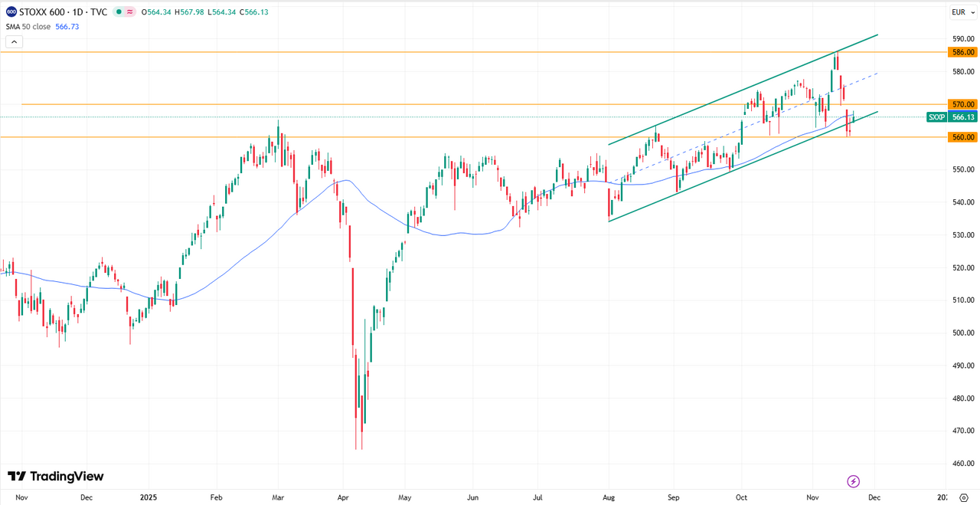This screenshot has width=980, height=505.
Task: Click the Dec label at right of time axis
Action: pyautogui.click(x=874, y=497)
